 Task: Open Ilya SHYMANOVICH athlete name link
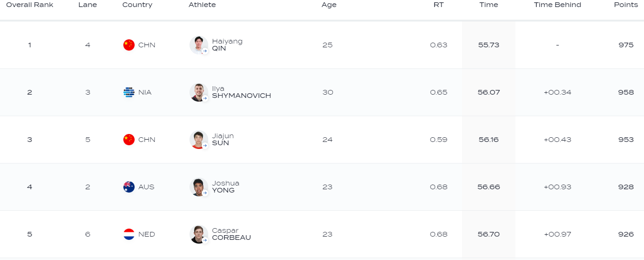coord(242,92)
